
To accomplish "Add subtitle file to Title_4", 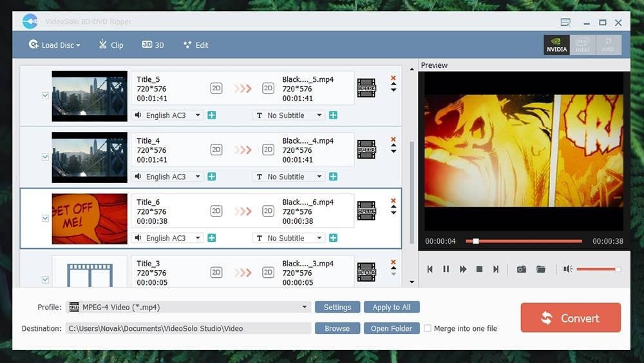I will coord(333,177).
